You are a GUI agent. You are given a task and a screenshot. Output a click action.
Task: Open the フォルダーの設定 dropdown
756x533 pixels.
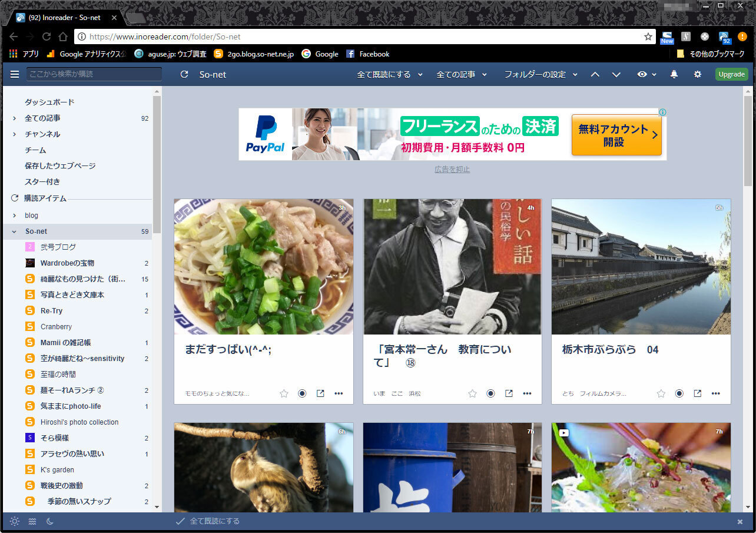coord(540,74)
